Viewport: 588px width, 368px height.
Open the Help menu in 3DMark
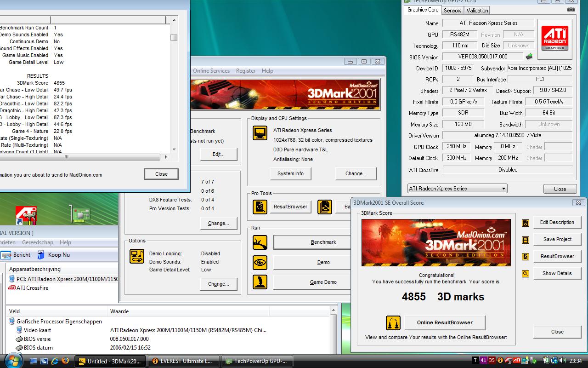point(267,71)
